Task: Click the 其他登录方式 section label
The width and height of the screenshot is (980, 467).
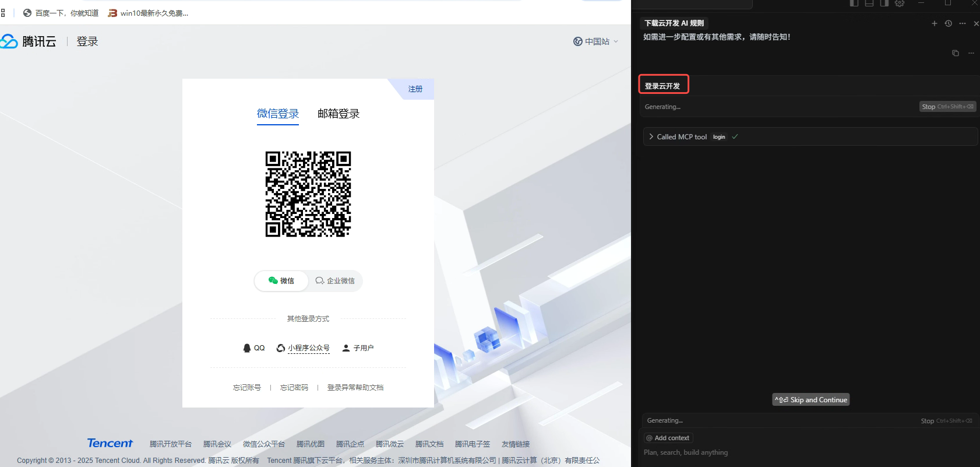Action: click(308, 319)
